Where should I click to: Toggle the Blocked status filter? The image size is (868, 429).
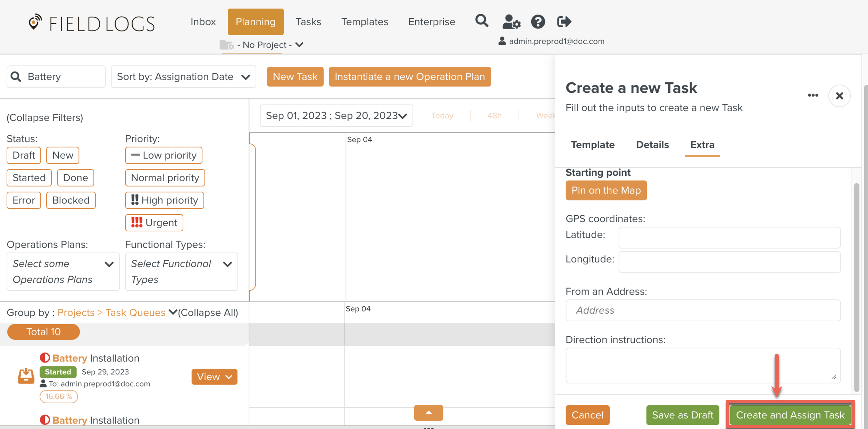tap(71, 200)
